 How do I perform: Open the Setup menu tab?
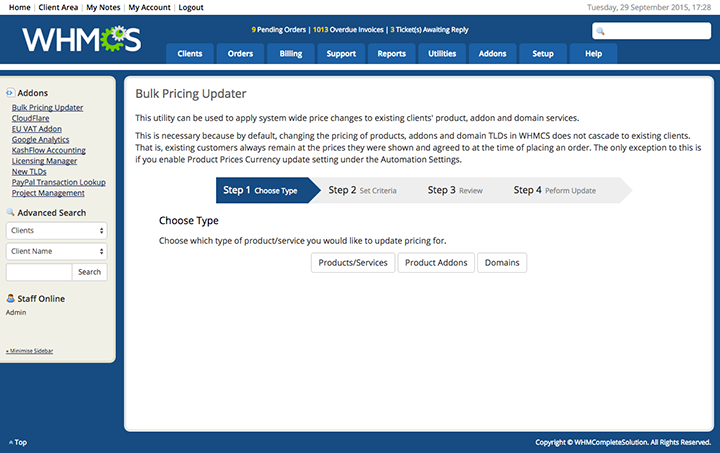pyautogui.click(x=543, y=54)
